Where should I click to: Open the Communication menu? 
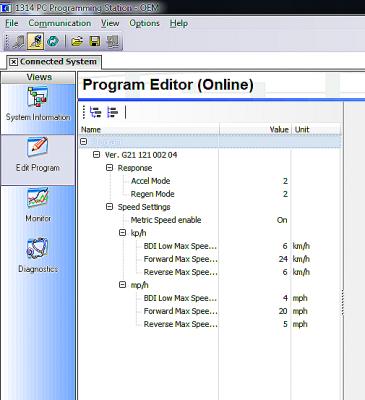(60, 23)
